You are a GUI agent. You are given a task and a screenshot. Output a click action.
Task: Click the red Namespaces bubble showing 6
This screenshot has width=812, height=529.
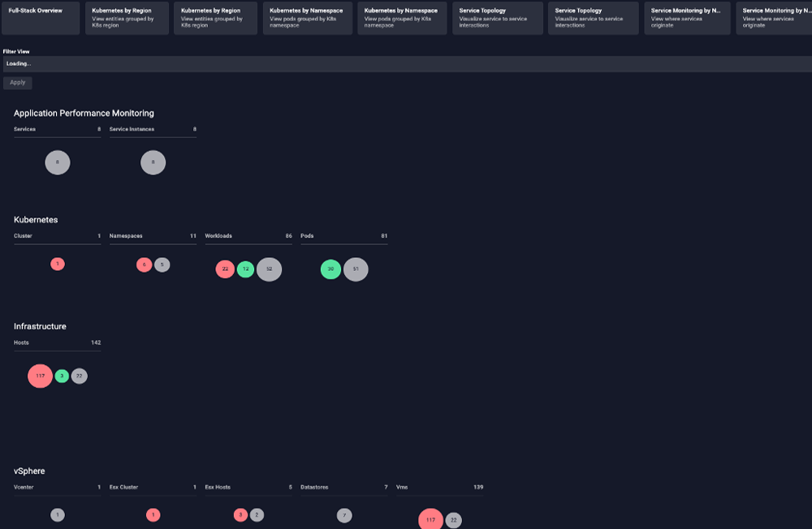pyautogui.click(x=144, y=265)
